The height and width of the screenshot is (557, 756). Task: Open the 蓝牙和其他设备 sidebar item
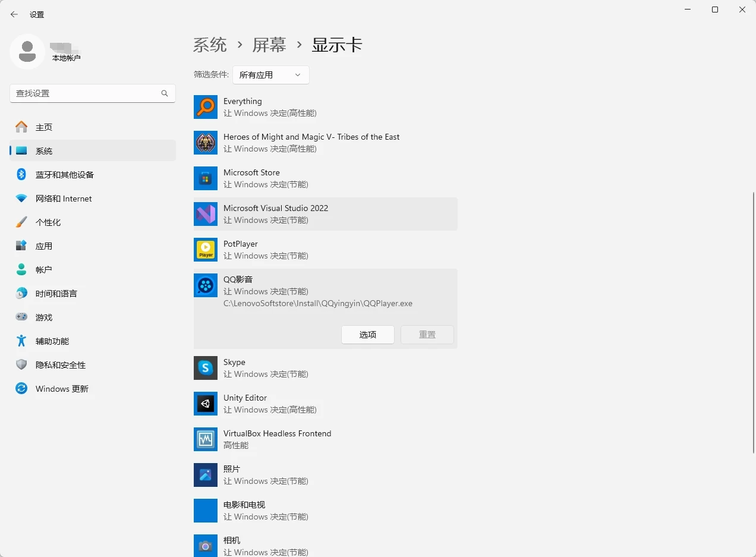(x=93, y=174)
